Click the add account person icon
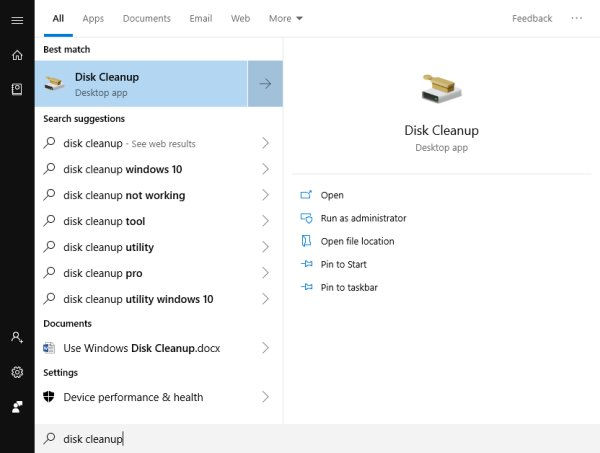This screenshot has height=453, width=600. coord(17,337)
